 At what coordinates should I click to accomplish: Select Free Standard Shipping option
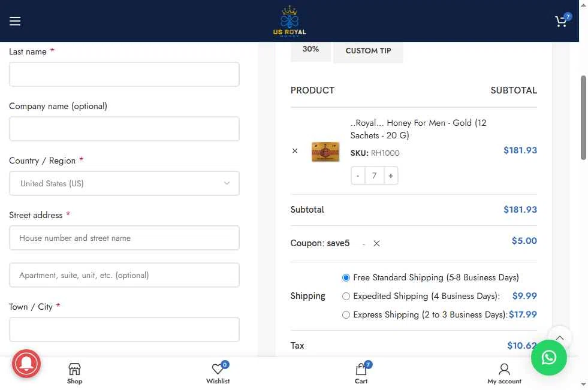click(x=346, y=277)
